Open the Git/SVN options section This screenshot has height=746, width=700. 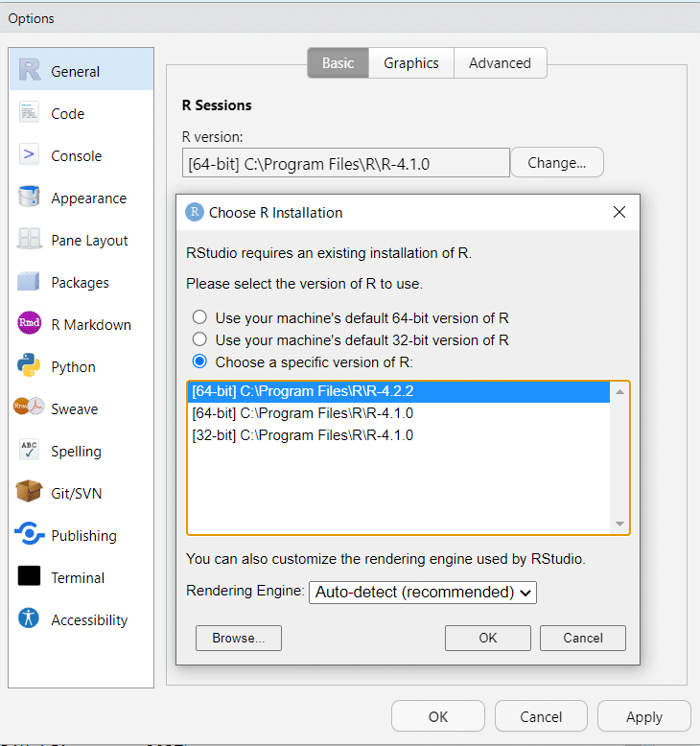[82, 493]
